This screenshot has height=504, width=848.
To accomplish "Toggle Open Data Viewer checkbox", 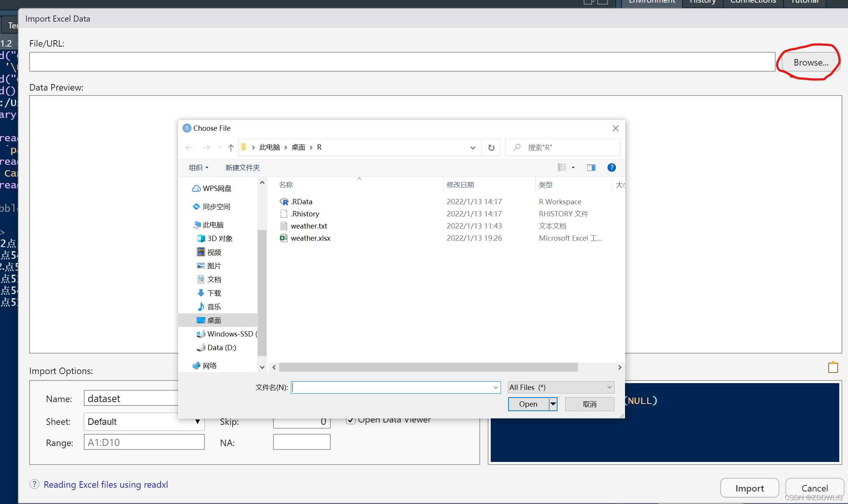I will [x=351, y=421].
